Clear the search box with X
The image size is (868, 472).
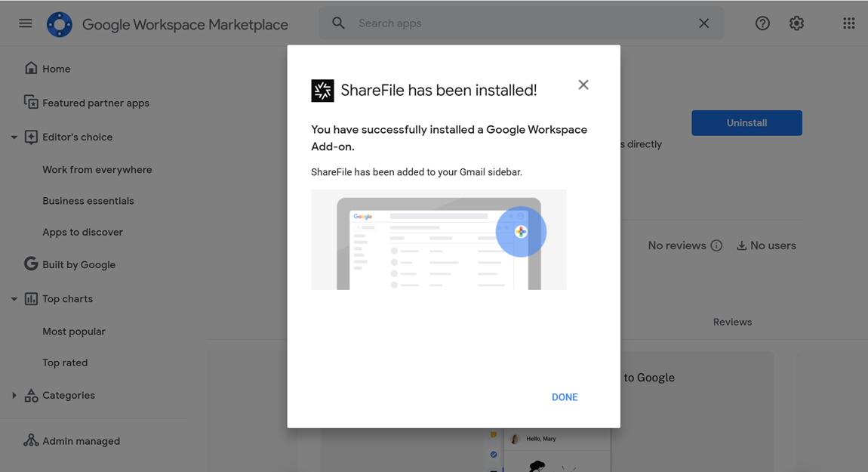[x=703, y=23]
